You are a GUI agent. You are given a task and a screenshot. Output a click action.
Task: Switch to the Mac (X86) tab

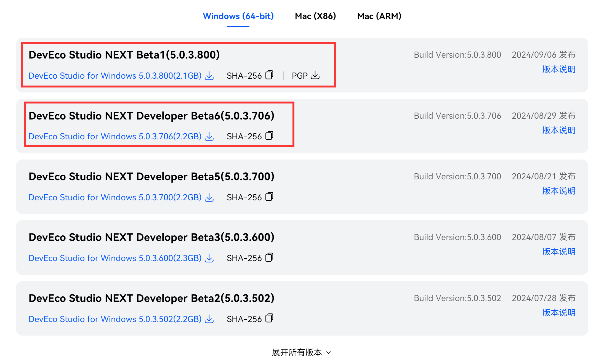315,16
